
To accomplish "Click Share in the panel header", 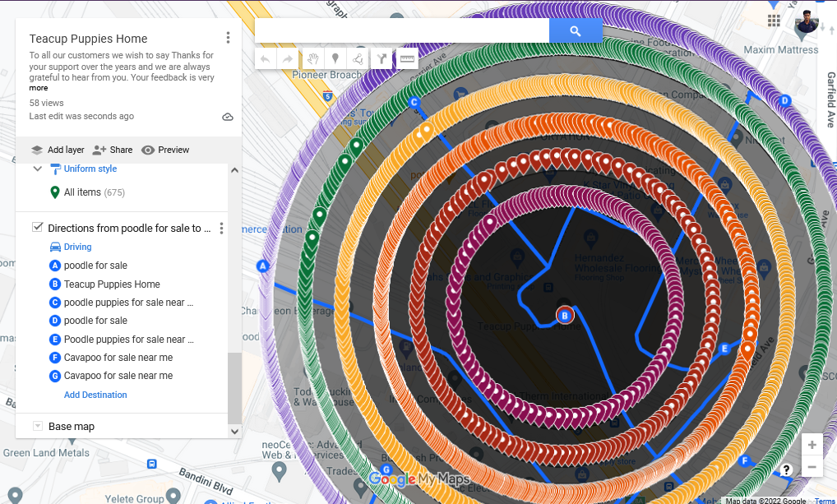I will pos(113,150).
